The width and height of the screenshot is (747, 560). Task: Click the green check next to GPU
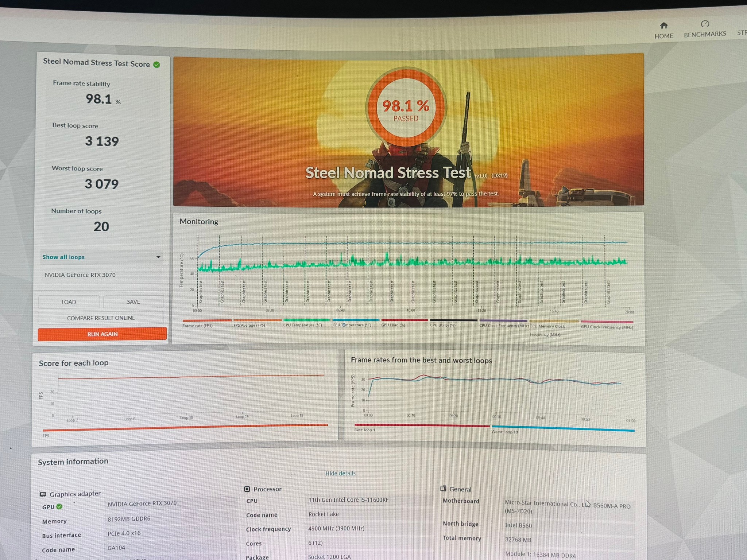point(59,506)
